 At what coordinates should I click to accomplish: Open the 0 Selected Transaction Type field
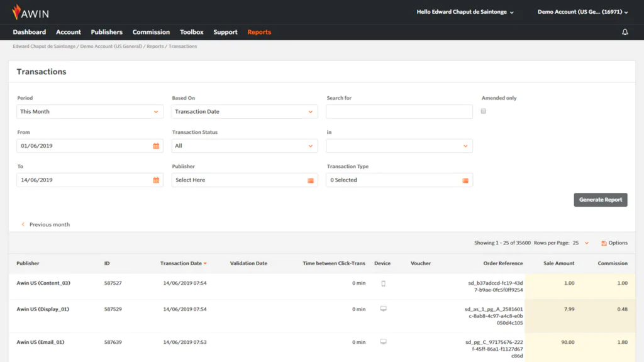click(x=399, y=180)
